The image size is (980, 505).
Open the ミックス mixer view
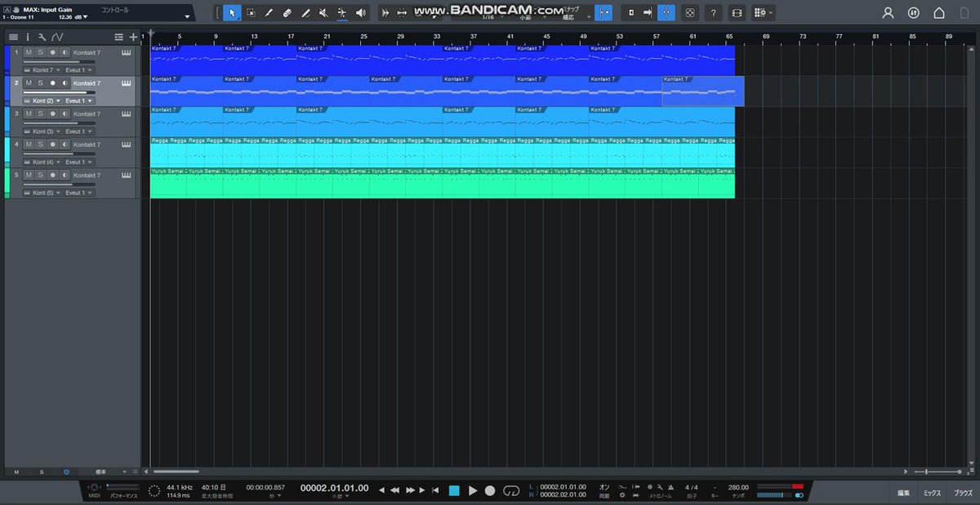pyautogui.click(x=932, y=493)
